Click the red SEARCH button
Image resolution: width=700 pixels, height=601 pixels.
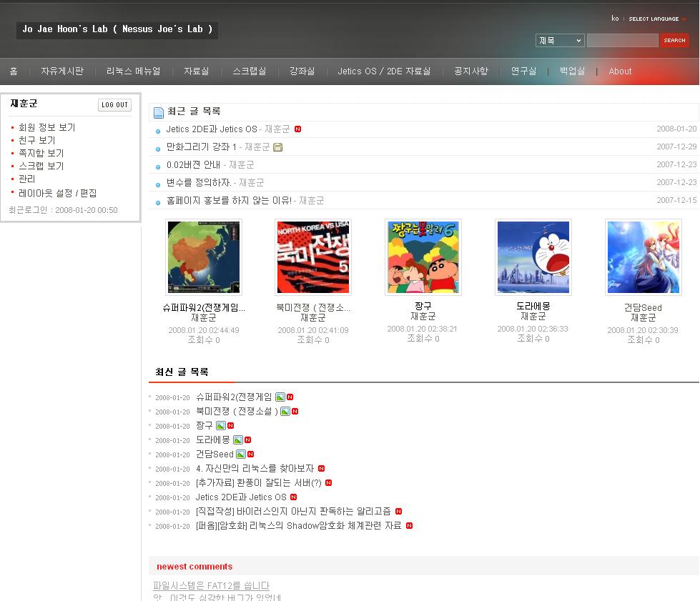674,41
